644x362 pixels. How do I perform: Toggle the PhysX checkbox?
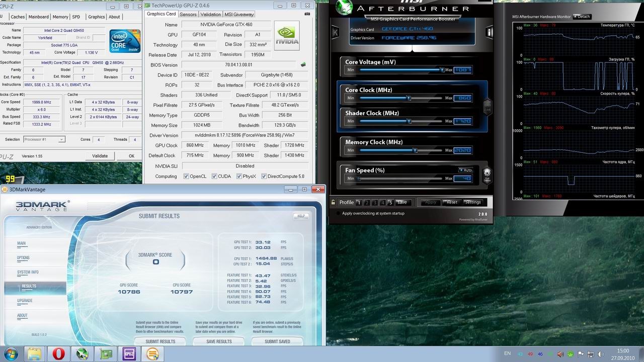[238, 176]
